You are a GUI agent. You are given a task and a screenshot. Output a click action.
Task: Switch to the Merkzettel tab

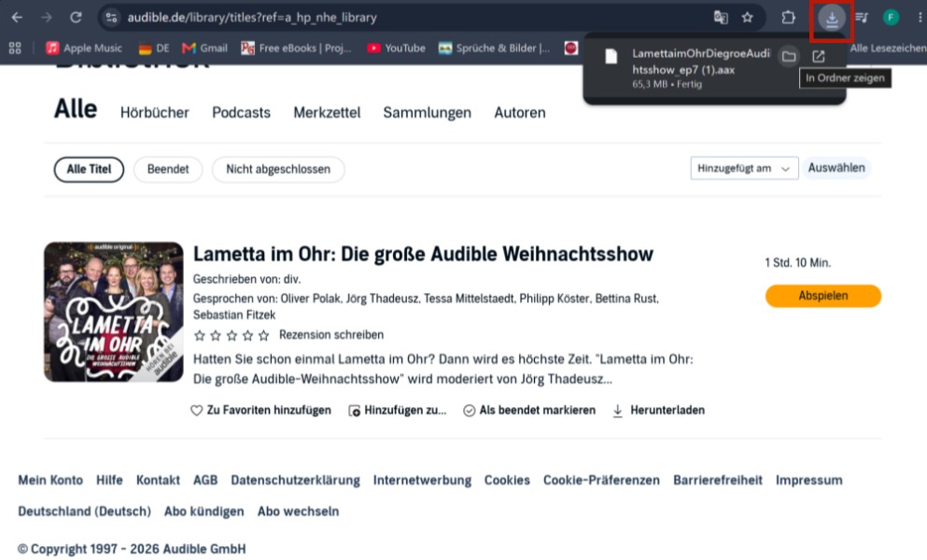point(327,112)
